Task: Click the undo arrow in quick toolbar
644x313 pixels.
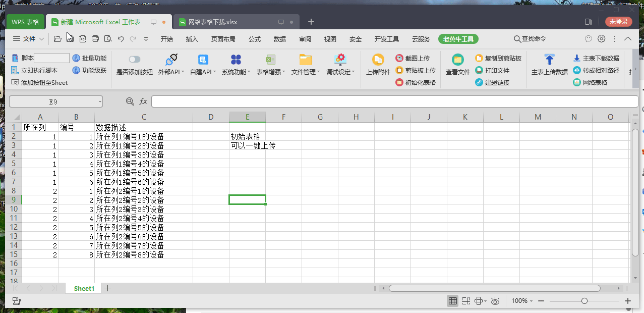Action: (121, 39)
